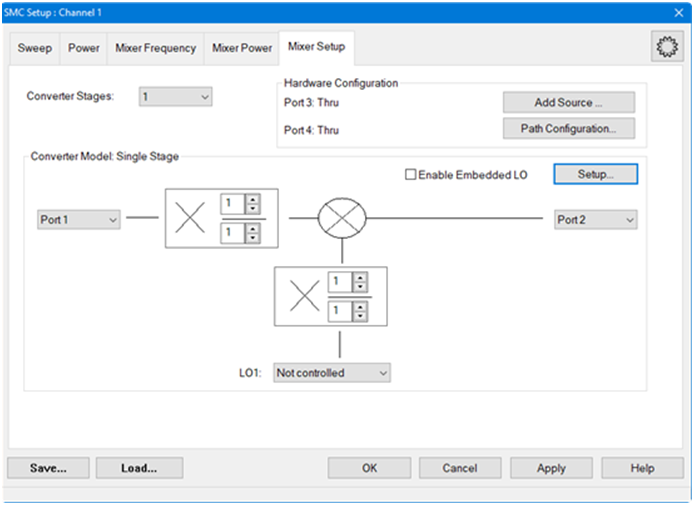
Task: Open the Mixer Frequency tab
Action: 155,48
